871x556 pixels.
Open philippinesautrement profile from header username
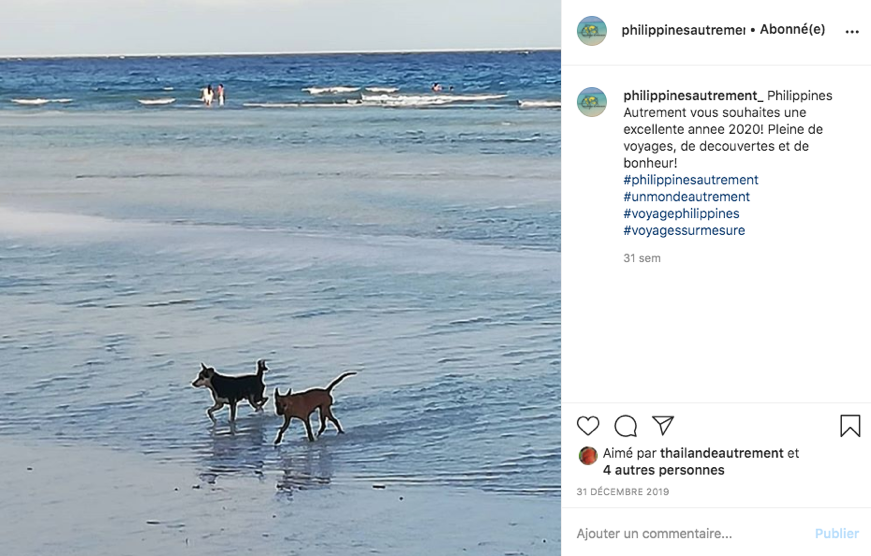click(683, 30)
